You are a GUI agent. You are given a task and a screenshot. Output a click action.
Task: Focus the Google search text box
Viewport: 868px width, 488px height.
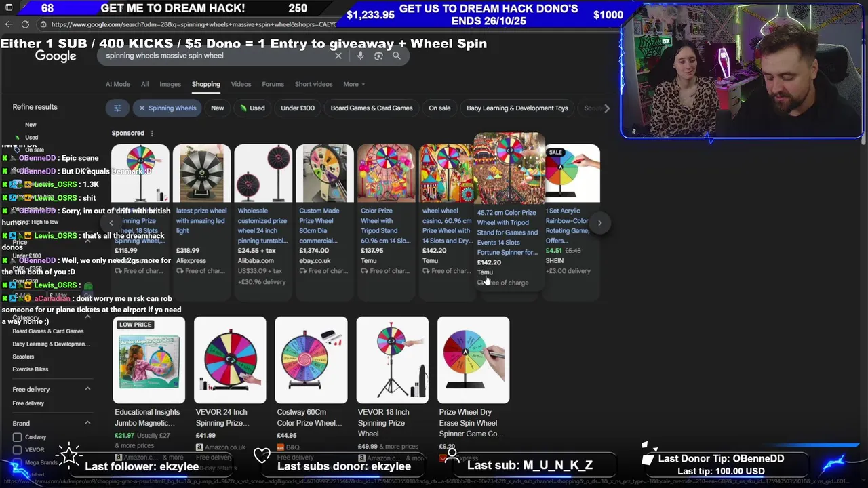click(x=217, y=56)
